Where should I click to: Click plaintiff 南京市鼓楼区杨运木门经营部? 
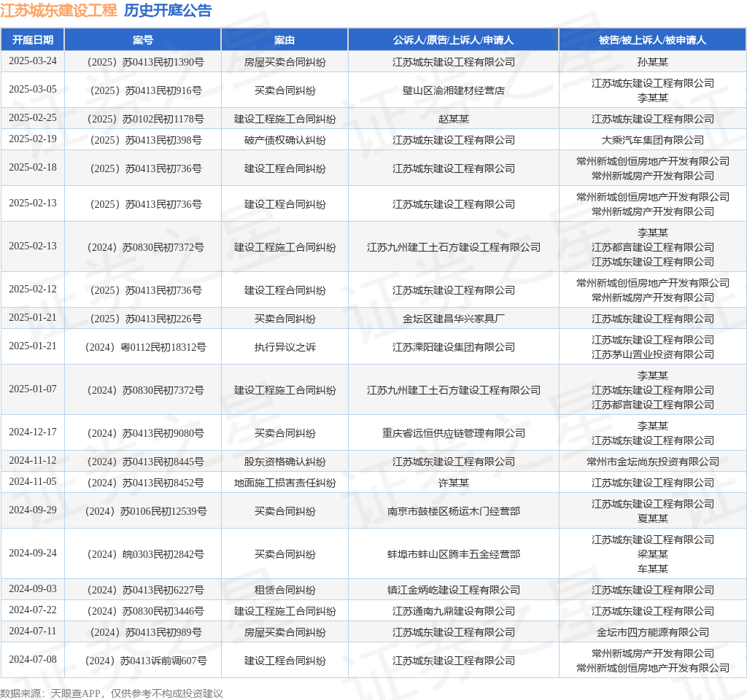[x=453, y=512]
